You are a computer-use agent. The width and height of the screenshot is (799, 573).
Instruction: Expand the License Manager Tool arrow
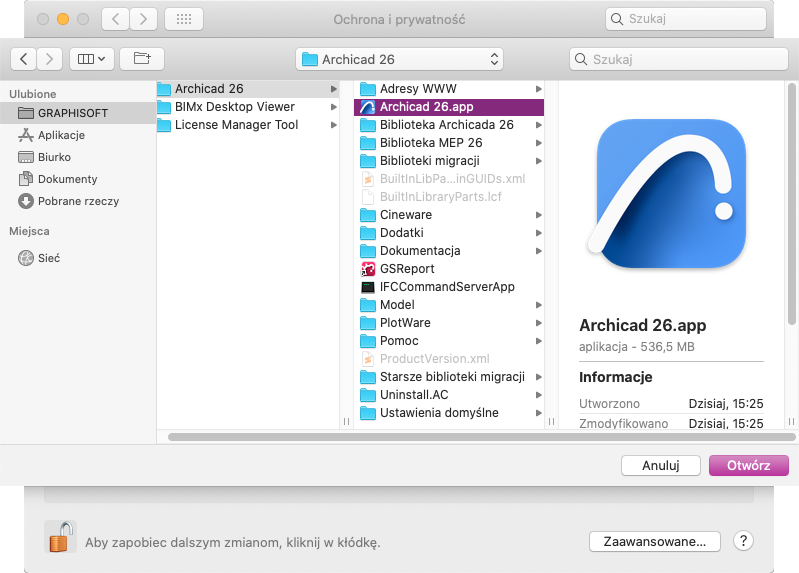(x=333, y=125)
